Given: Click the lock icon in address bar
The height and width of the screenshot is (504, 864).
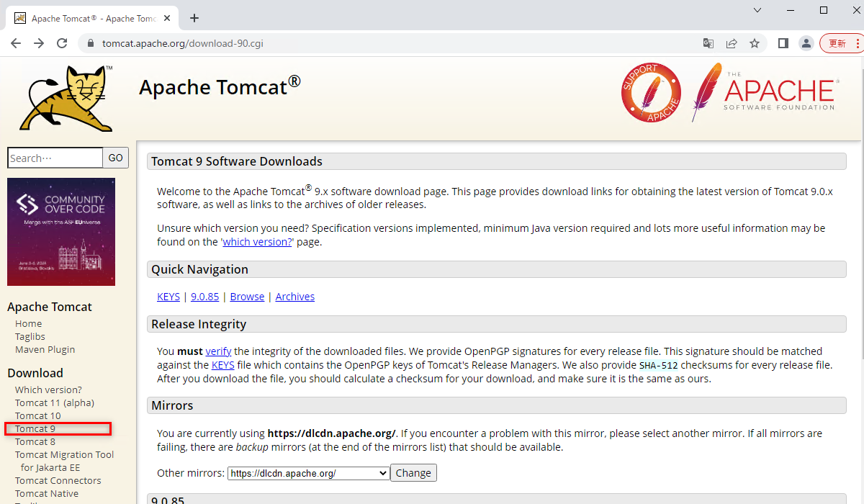Looking at the screenshot, I should point(91,43).
